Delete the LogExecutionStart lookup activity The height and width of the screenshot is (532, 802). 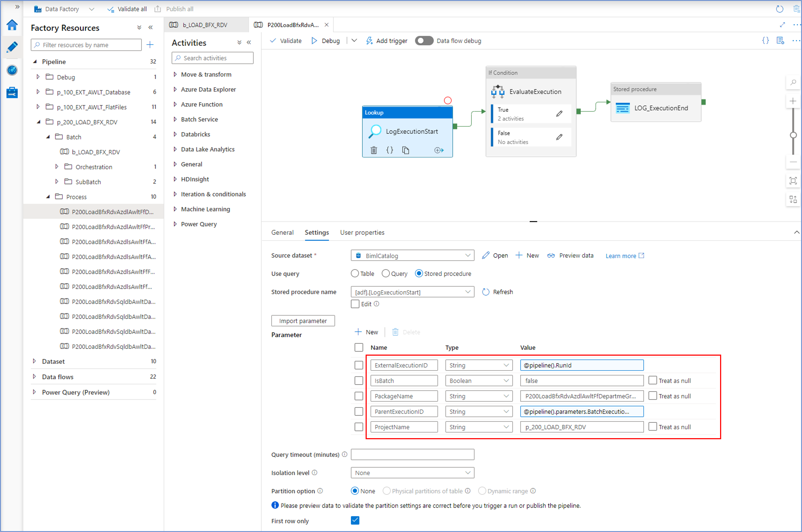pos(374,150)
